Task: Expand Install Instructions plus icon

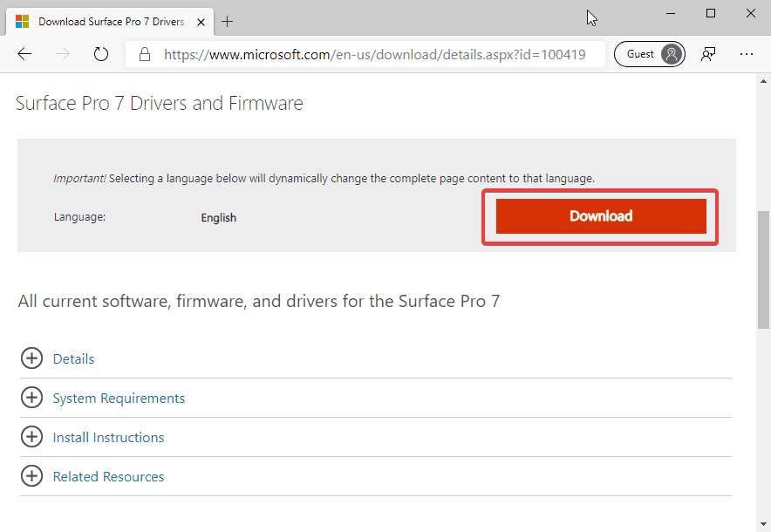Action: (31, 437)
